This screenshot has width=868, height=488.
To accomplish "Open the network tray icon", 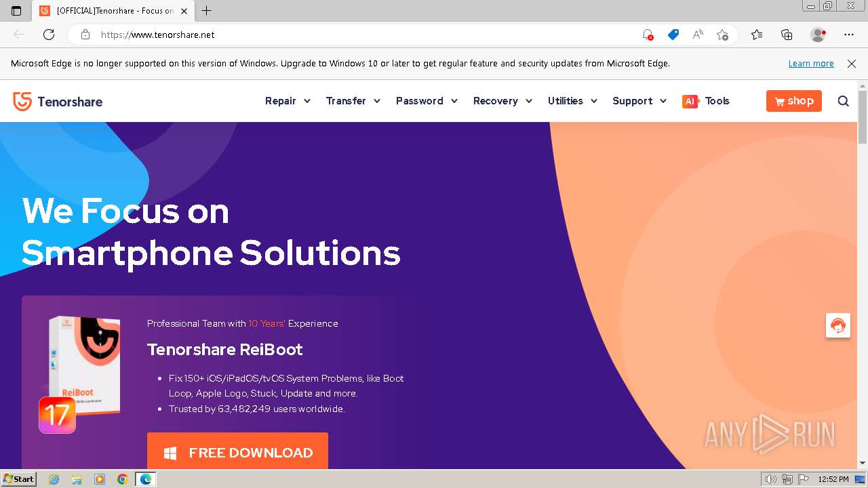I will click(787, 479).
